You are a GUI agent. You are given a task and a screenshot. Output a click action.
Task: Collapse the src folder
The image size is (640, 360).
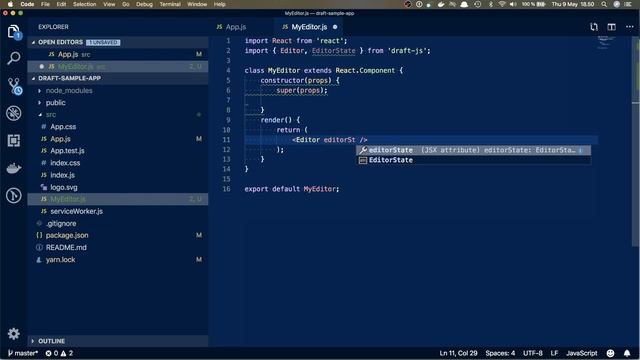tap(40, 115)
